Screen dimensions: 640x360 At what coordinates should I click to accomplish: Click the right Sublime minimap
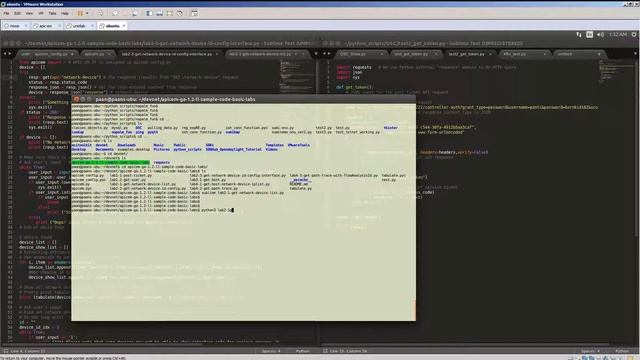tap(616, 71)
